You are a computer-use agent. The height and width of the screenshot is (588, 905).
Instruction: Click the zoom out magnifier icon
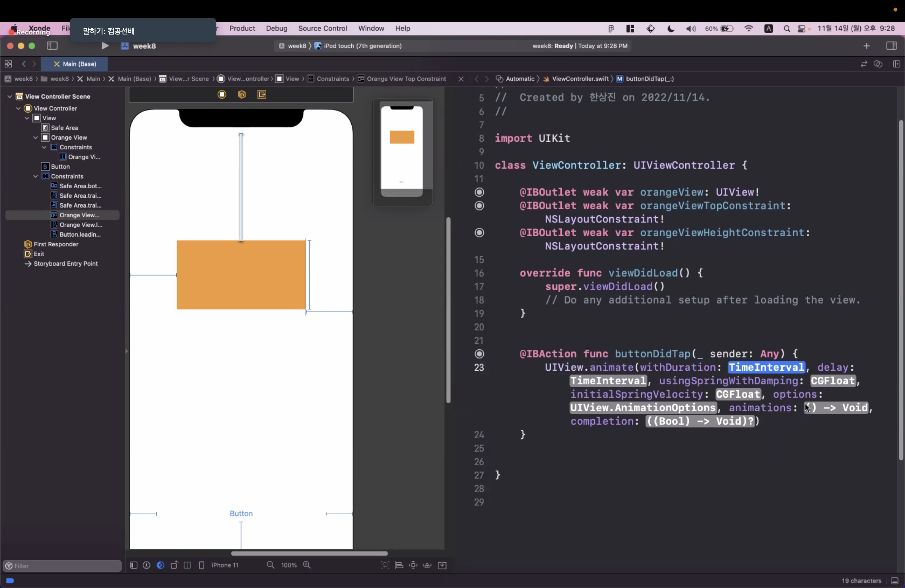coord(270,565)
